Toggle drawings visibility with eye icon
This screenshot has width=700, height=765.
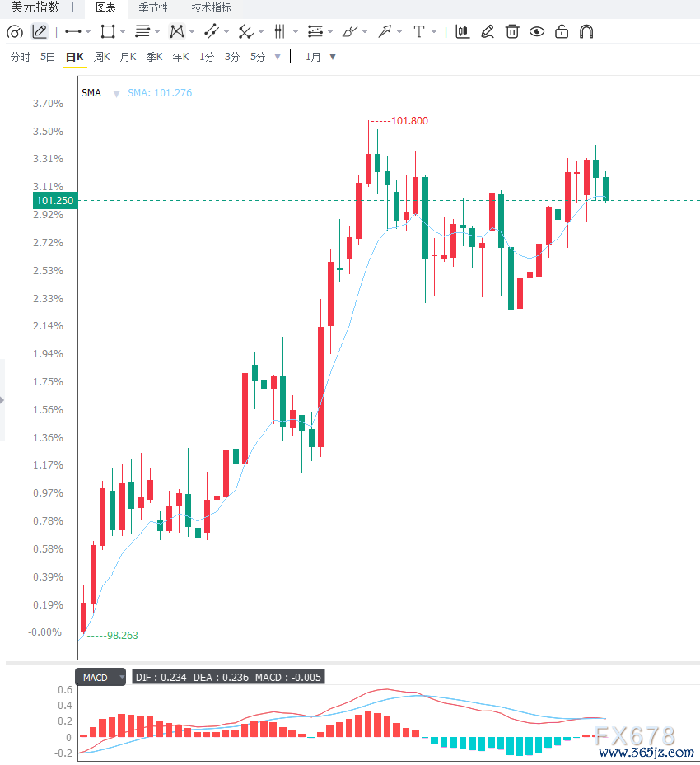[537, 32]
